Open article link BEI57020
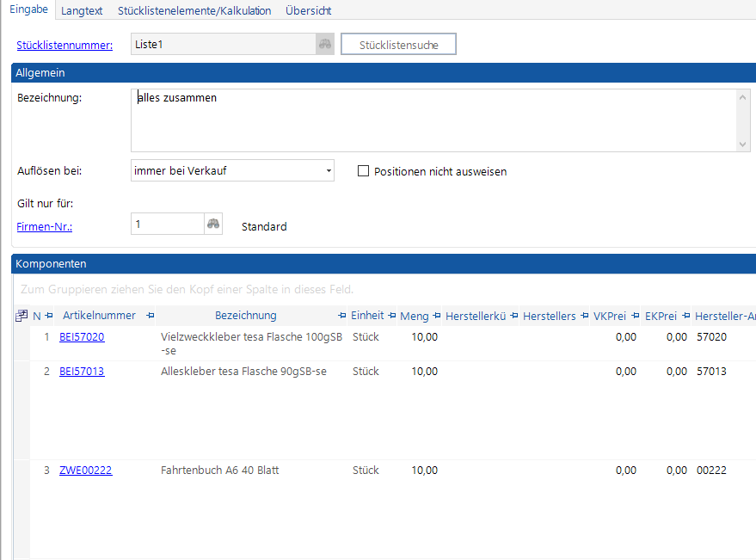The image size is (756, 560). pyautogui.click(x=82, y=337)
